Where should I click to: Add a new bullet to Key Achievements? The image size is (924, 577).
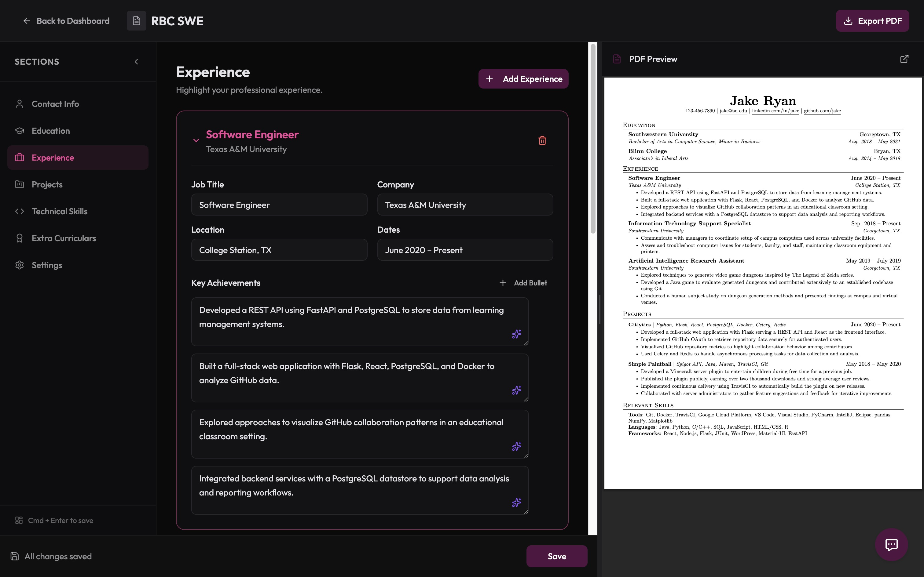pyautogui.click(x=523, y=283)
